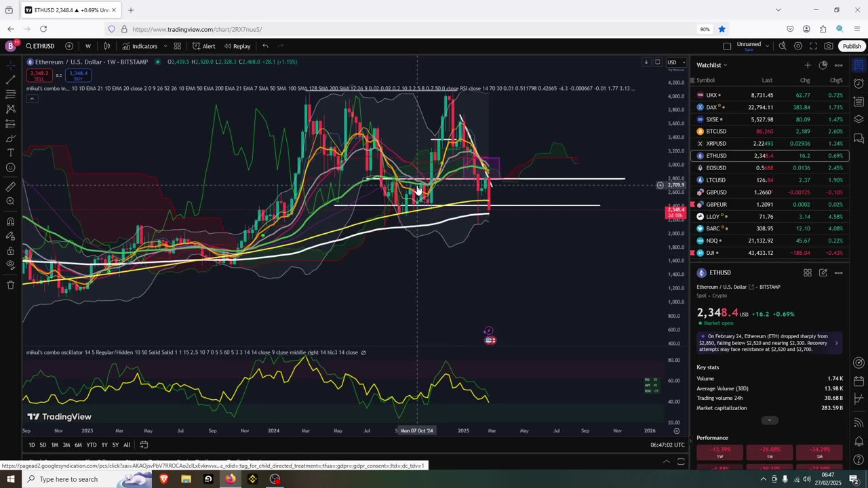Expand more key stats chevron
The width and height of the screenshot is (868, 488).
coord(769,420)
